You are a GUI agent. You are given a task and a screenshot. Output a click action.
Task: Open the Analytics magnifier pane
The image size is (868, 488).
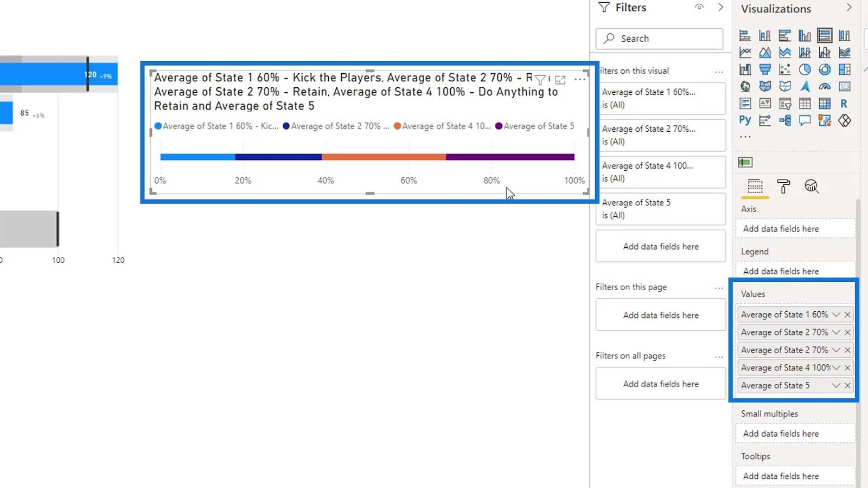[812, 187]
